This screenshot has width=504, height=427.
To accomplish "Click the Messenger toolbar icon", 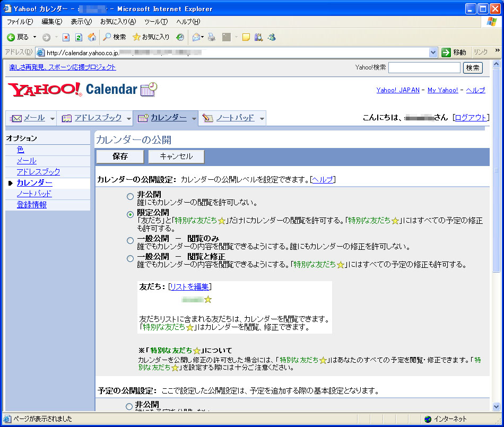I will pos(272,37).
